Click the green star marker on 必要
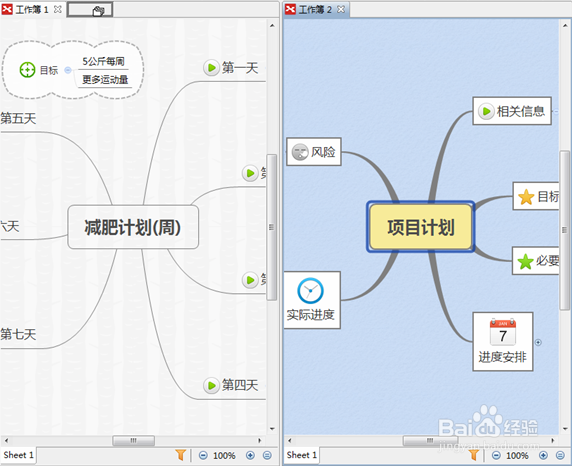 525,261
